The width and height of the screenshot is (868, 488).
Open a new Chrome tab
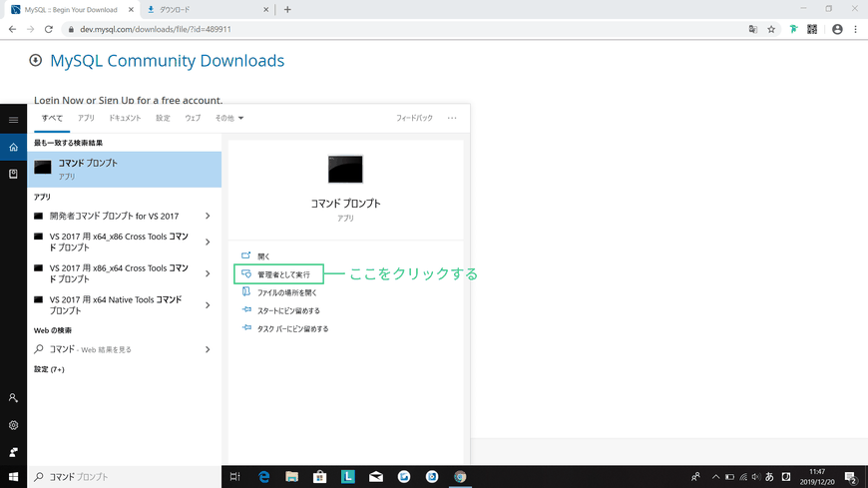pos(287,9)
